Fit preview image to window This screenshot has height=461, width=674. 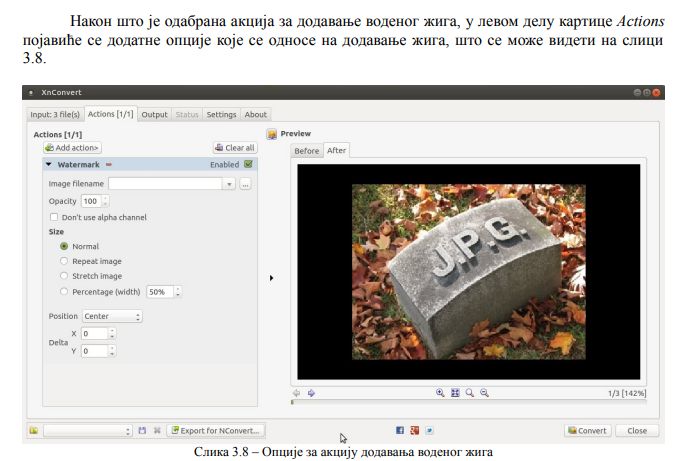coord(455,393)
